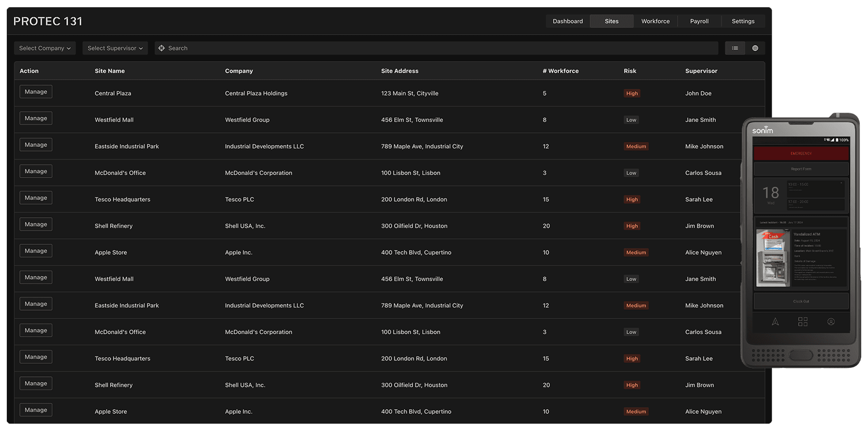868x430 pixels.
Task: Click the # Workforce column header
Action: tap(561, 71)
